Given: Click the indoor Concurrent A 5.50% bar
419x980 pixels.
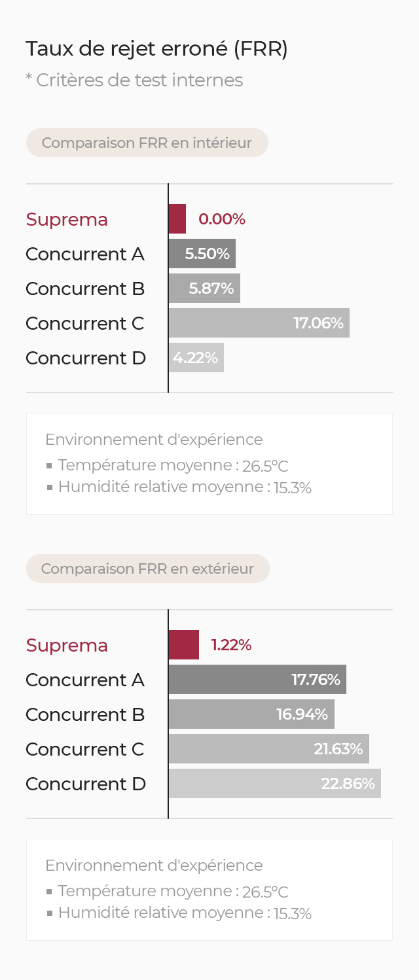Looking at the screenshot, I should [x=202, y=254].
